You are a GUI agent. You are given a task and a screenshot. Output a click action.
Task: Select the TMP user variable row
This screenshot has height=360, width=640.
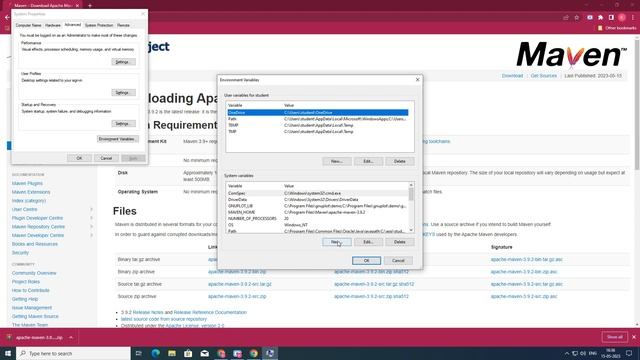tap(318, 131)
